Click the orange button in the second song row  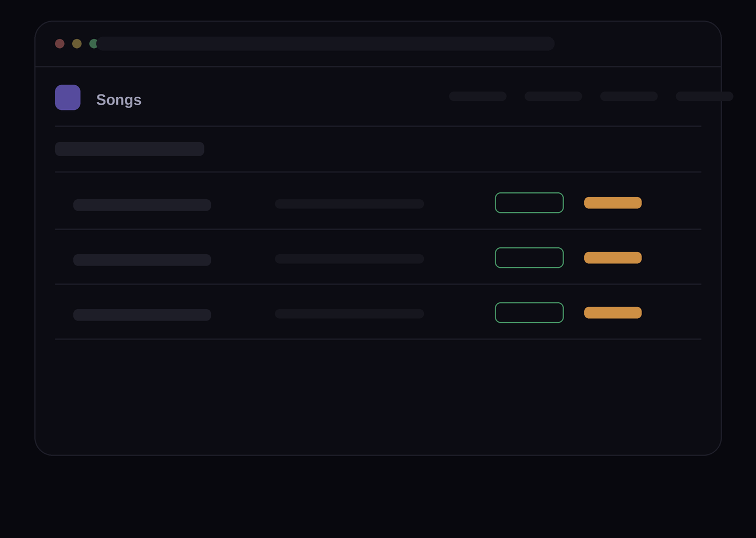(x=613, y=258)
